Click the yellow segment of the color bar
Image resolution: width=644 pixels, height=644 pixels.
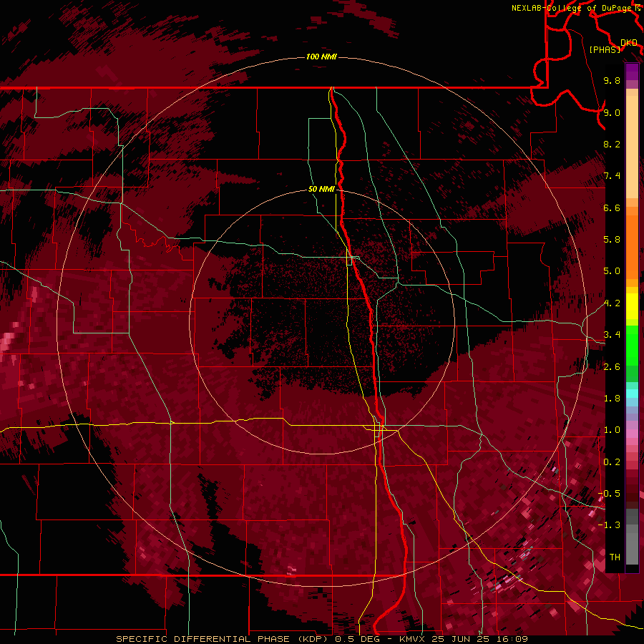(632, 306)
